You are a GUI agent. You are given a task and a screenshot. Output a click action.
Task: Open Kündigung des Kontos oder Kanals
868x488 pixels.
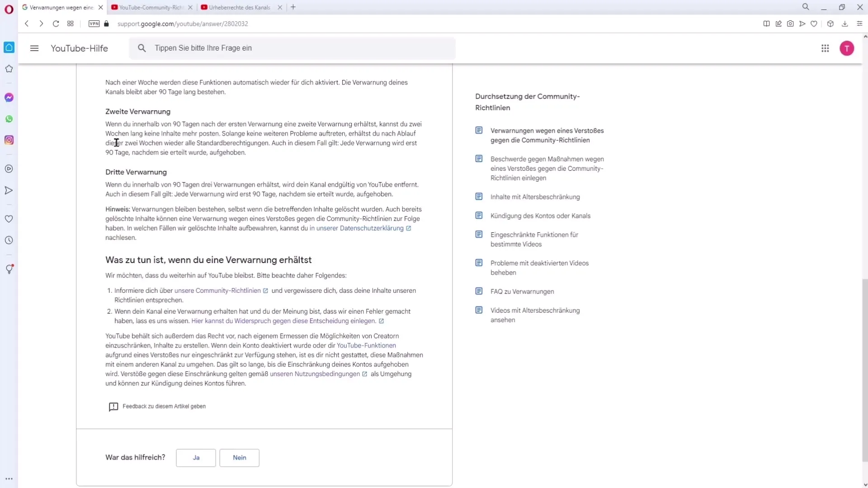coord(540,216)
